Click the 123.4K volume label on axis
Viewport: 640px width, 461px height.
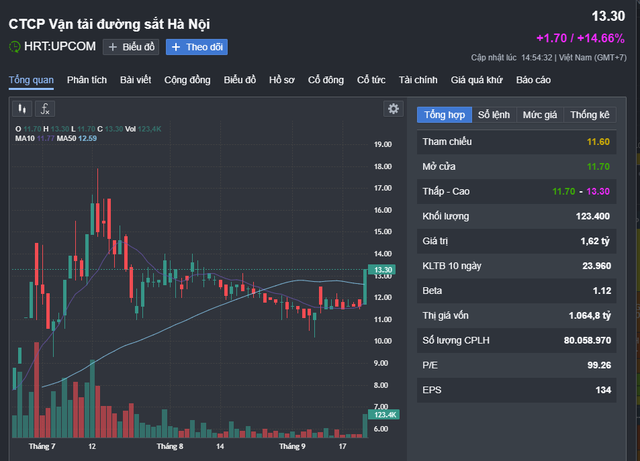pos(385,414)
